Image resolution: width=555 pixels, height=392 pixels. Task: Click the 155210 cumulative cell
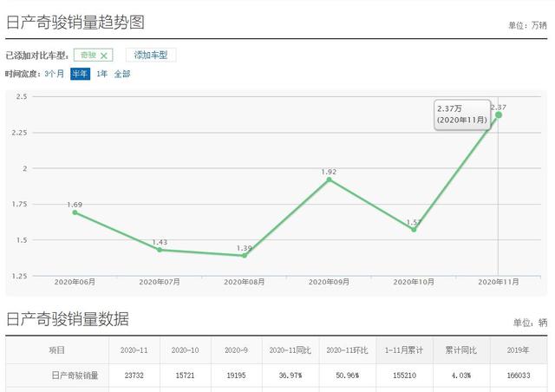(x=405, y=376)
